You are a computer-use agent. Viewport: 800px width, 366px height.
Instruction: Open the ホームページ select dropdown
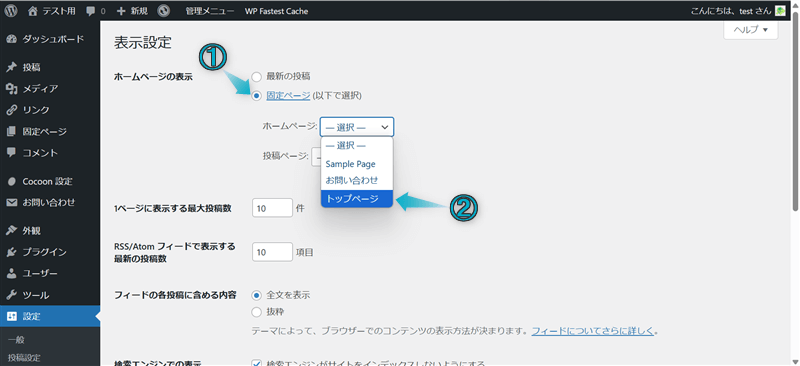tap(357, 127)
